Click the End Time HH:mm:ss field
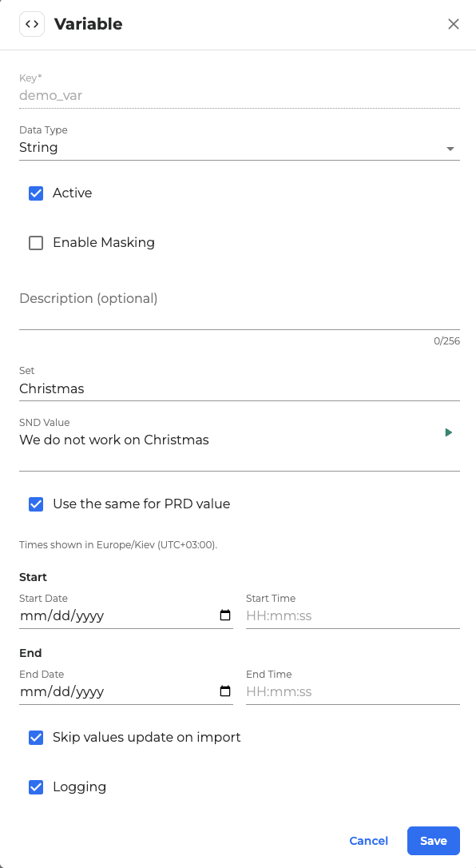This screenshot has width=476, height=868. [x=353, y=691]
